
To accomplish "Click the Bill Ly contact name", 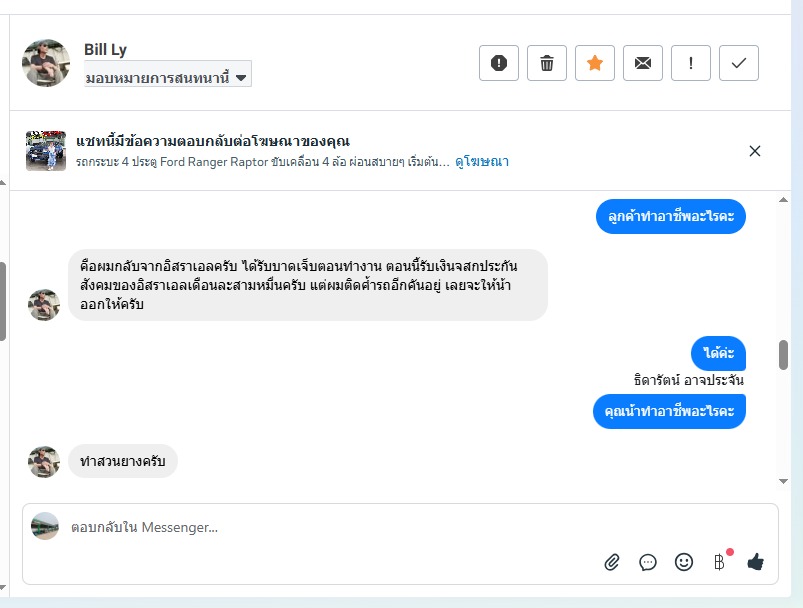I will coord(105,50).
